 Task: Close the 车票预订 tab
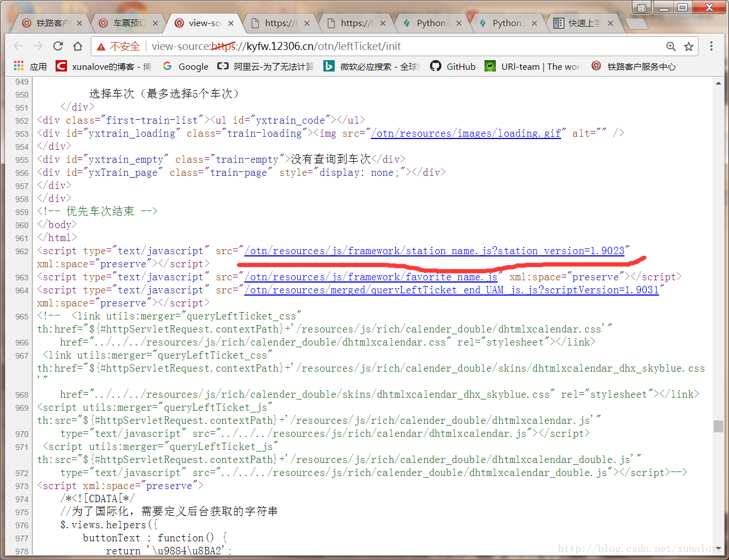click(x=155, y=23)
